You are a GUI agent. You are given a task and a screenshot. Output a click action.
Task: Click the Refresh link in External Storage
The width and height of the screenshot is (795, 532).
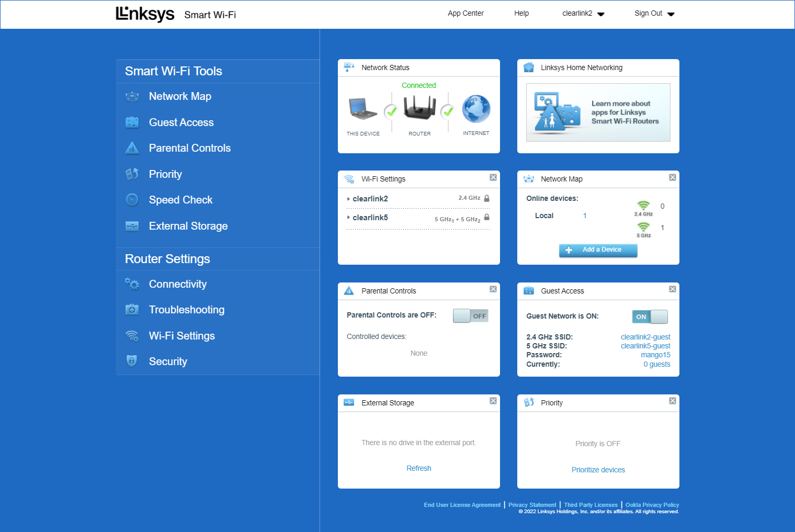419,468
